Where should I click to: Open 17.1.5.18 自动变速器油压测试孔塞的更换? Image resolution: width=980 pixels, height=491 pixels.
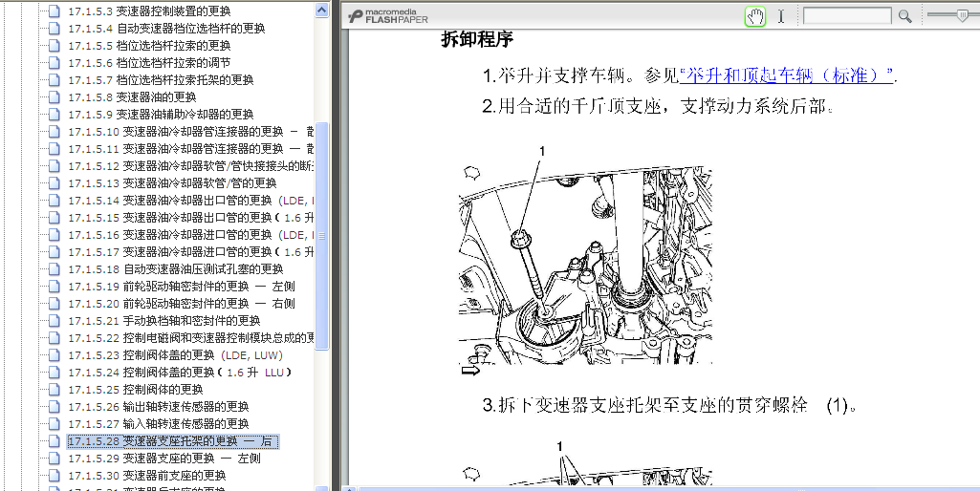(176, 269)
